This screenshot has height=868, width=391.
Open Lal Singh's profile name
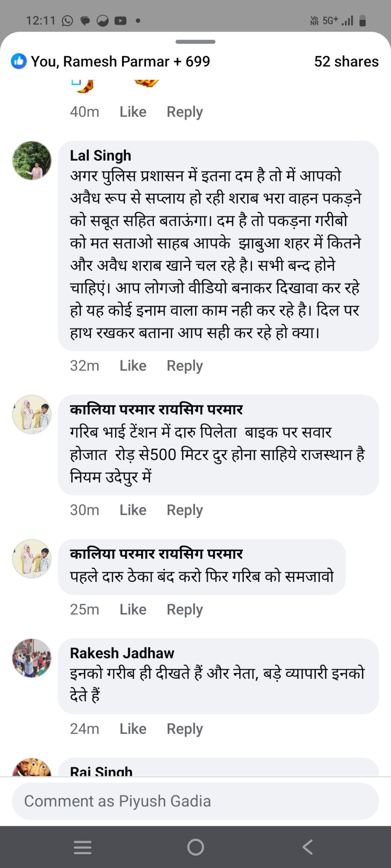[100, 155]
